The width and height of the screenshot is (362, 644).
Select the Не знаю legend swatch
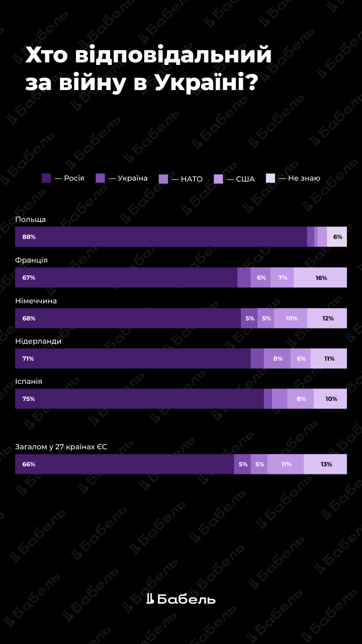270,178
